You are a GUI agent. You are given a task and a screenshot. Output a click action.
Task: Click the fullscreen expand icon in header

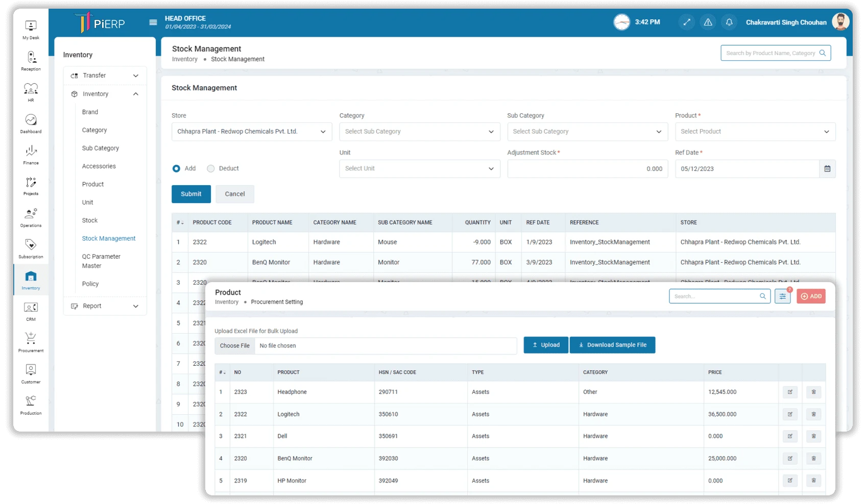point(687,22)
